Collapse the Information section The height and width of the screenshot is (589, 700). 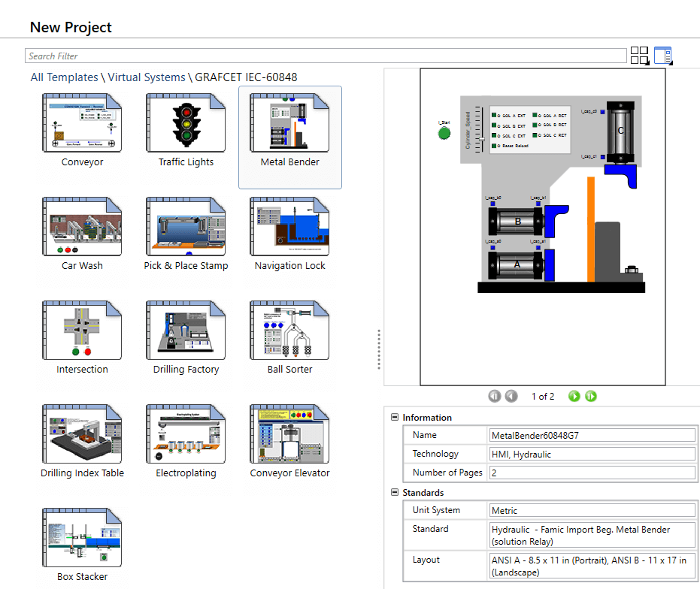[395, 418]
